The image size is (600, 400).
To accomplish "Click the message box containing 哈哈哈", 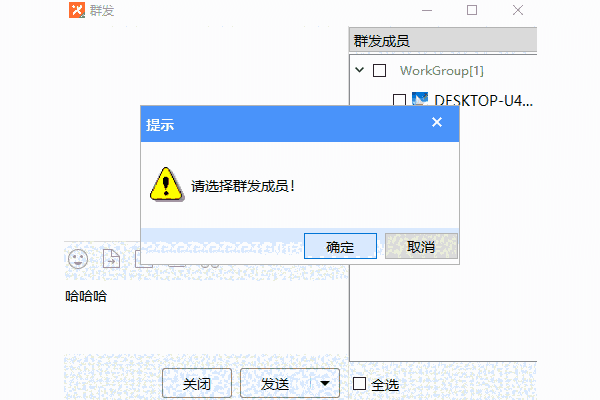I will (x=206, y=318).
